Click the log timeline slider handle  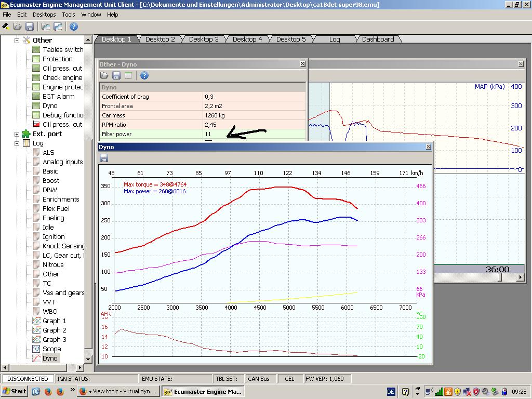pos(500,277)
